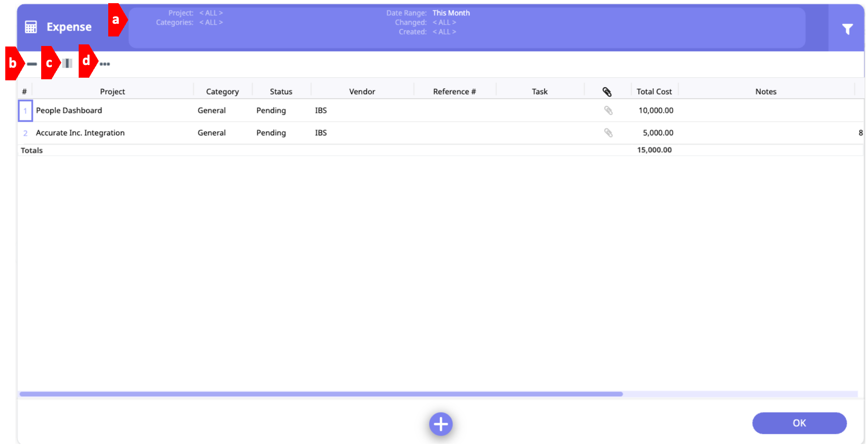
Task: Click the Expense calculator icon
Action: [31, 27]
